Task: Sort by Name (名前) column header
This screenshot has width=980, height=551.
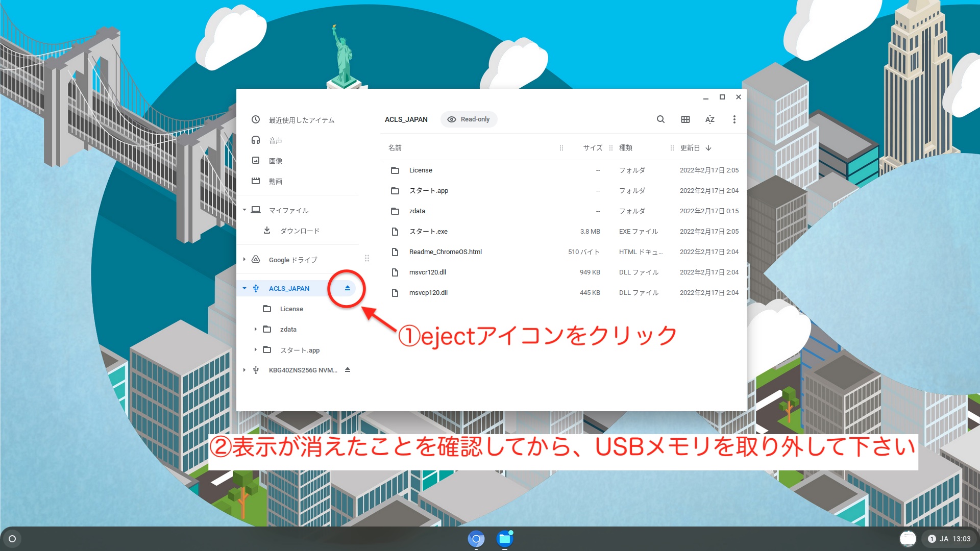Action: (395, 148)
